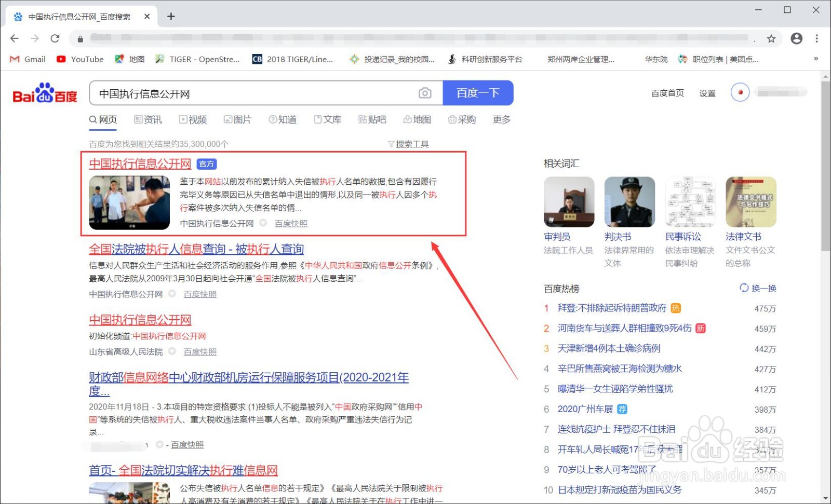Open the Chrome profile avatar icon

tap(796, 38)
